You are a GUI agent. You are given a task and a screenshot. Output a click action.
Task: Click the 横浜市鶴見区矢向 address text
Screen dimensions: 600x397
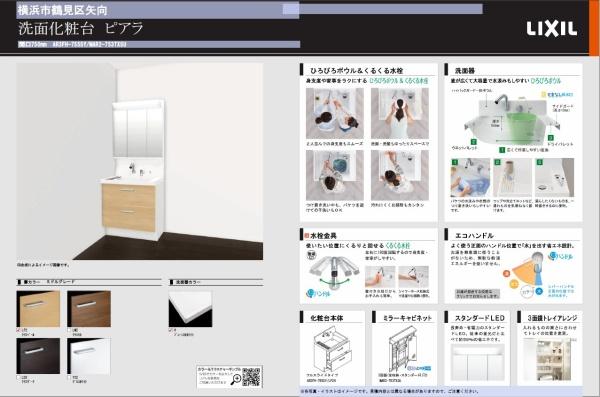click(x=63, y=10)
